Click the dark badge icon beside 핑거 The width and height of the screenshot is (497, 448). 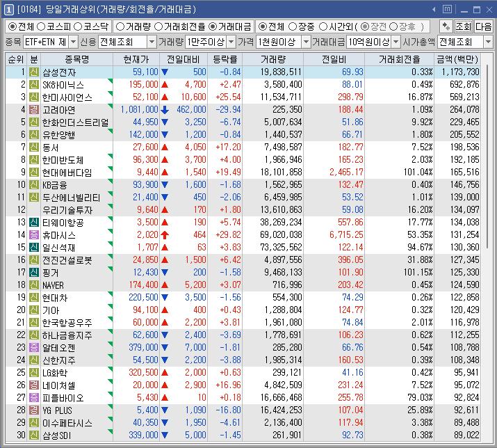point(34,272)
